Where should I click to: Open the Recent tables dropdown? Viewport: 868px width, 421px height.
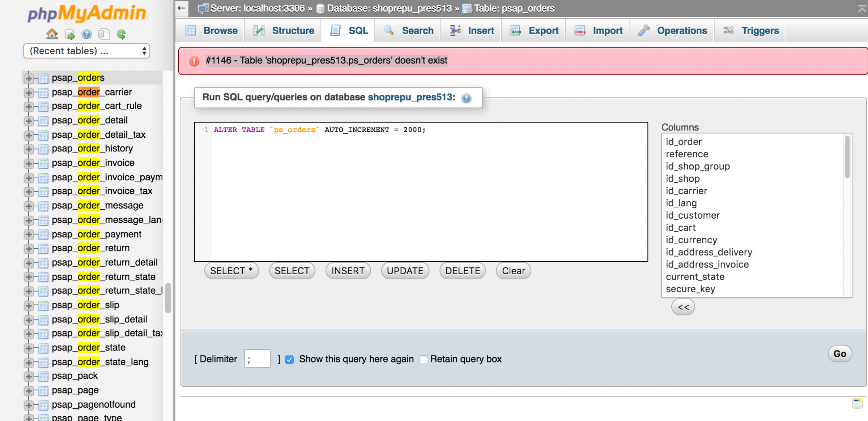tap(86, 51)
